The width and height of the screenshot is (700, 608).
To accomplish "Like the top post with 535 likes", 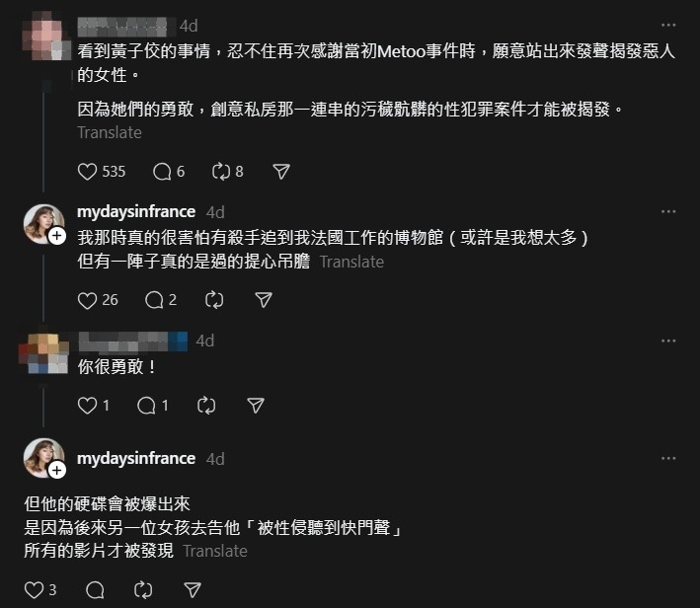I will click(87, 172).
